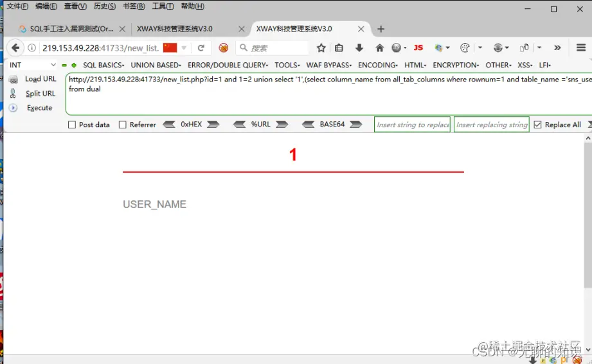Viewport: 592px width, 364px height.
Task: Expand the SQL BASICS menu
Action: click(x=103, y=65)
